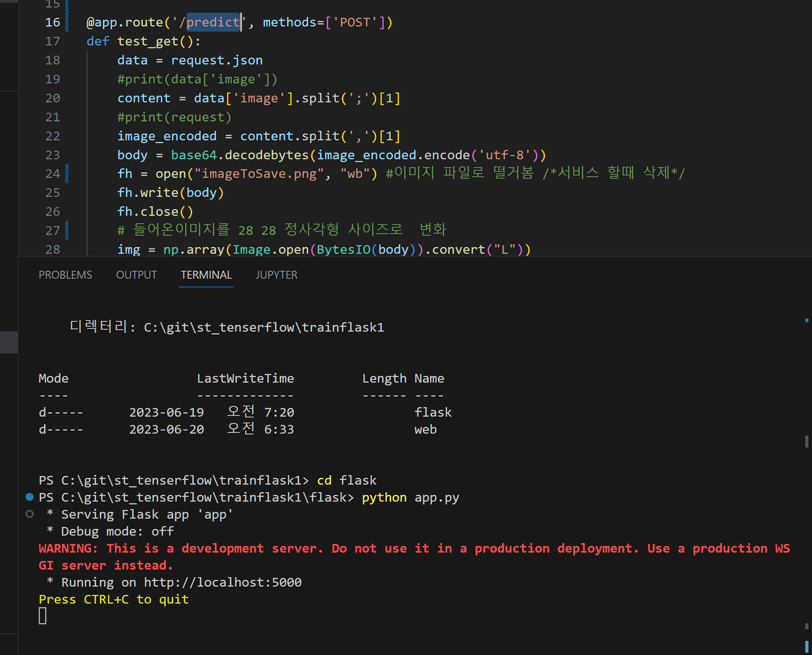812x655 pixels.
Task: Switch to the JUPYTER panel tab
Action: (x=276, y=275)
